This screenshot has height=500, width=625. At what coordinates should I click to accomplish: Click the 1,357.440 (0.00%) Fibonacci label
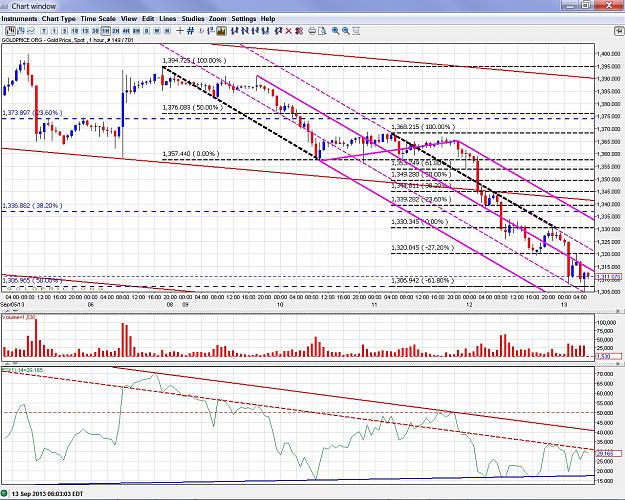click(191, 154)
